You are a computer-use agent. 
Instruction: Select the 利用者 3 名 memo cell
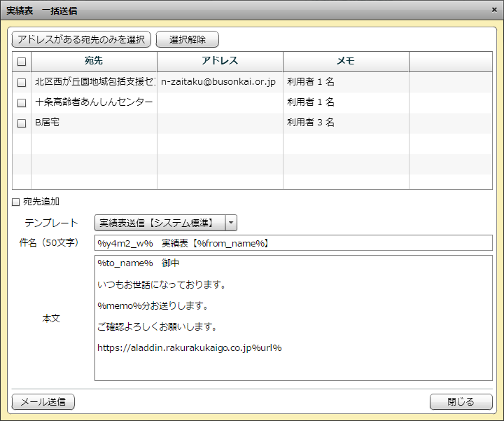[x=311, y=123]
